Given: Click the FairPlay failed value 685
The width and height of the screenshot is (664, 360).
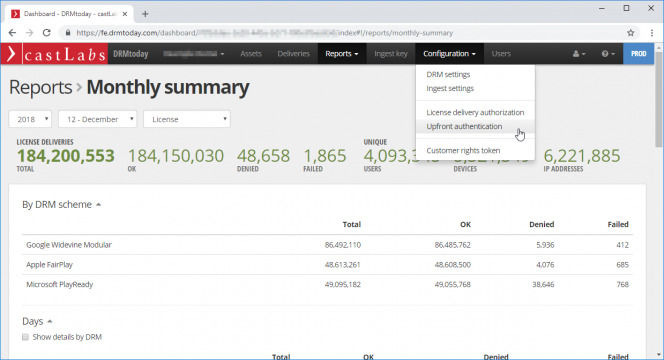Looking at the screenshot, I should (x=622, y=265).
